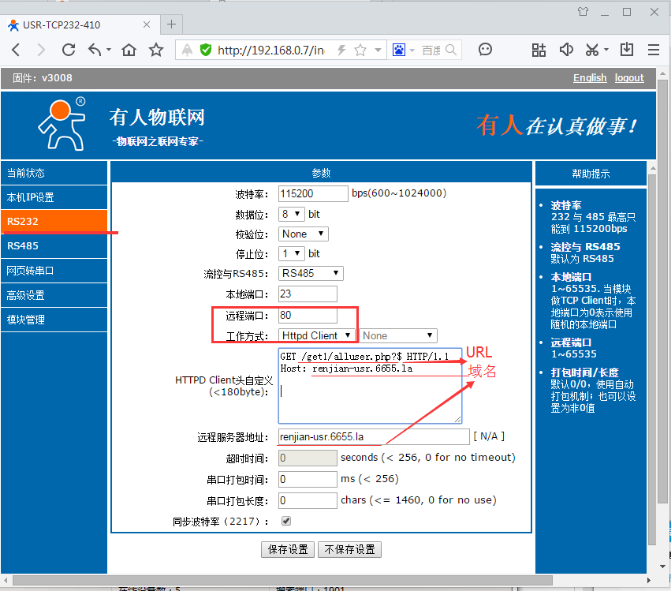Click the logout link
This screenshot has width=672, height=591.
click(629, 78)
